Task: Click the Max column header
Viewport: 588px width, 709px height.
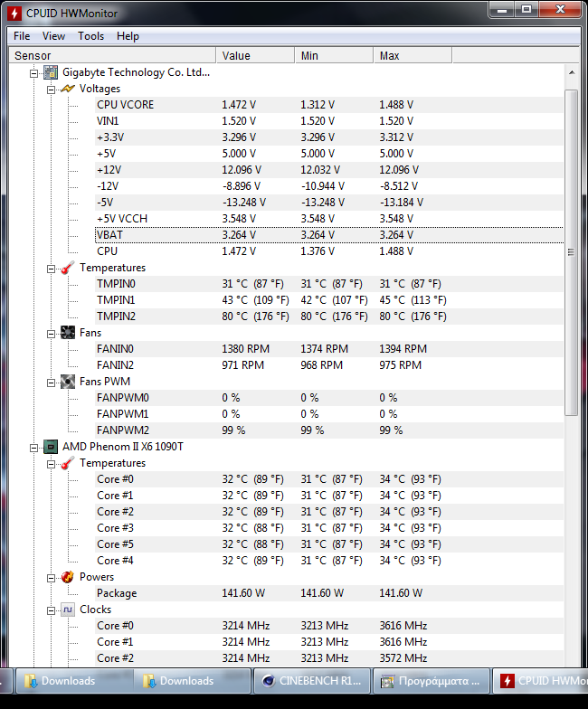Action: [413, 56]
